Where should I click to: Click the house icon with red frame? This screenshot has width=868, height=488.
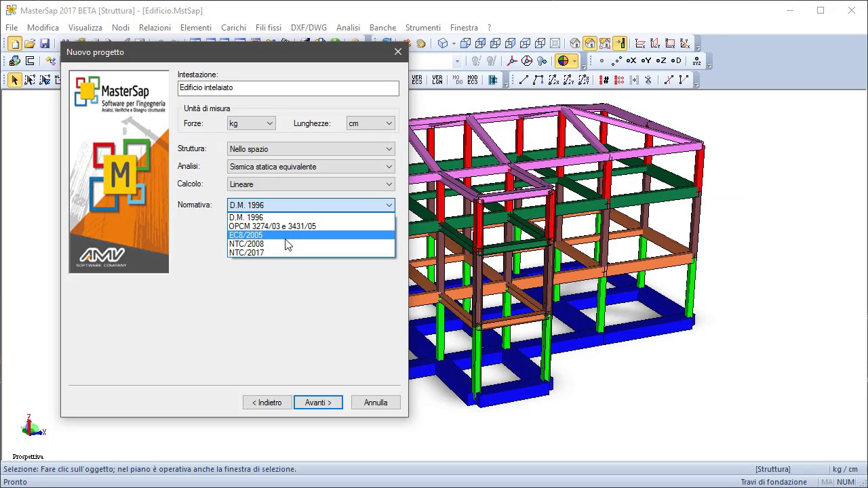tap(605, 43)
